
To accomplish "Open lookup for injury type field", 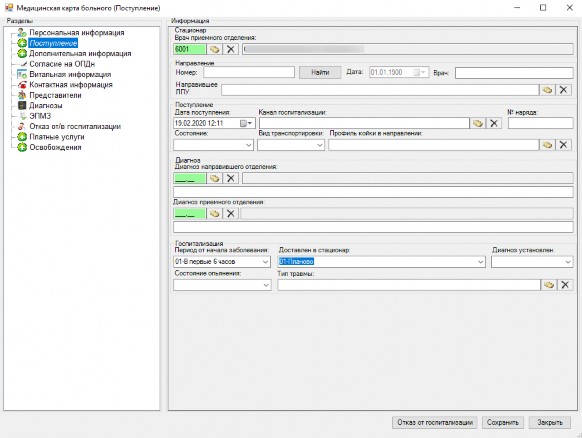I will pyautogui.click(x=549, y=285).
